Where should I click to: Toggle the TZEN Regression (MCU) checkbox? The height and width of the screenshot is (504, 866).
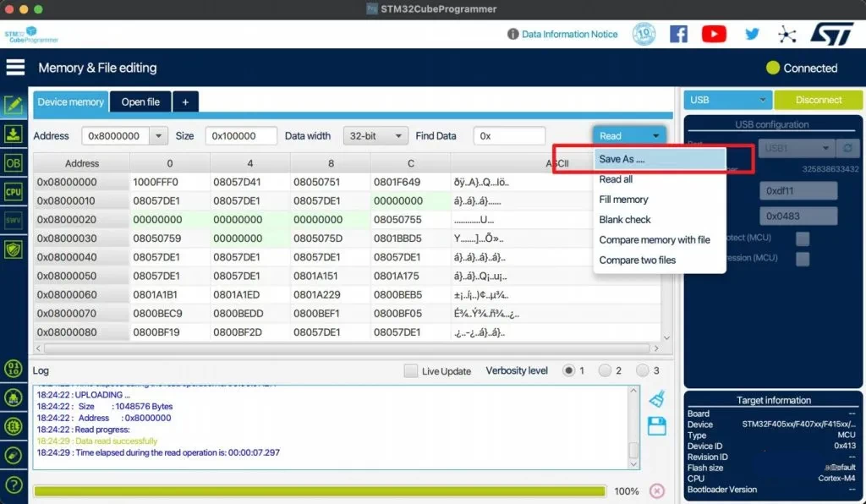point(803,259)
